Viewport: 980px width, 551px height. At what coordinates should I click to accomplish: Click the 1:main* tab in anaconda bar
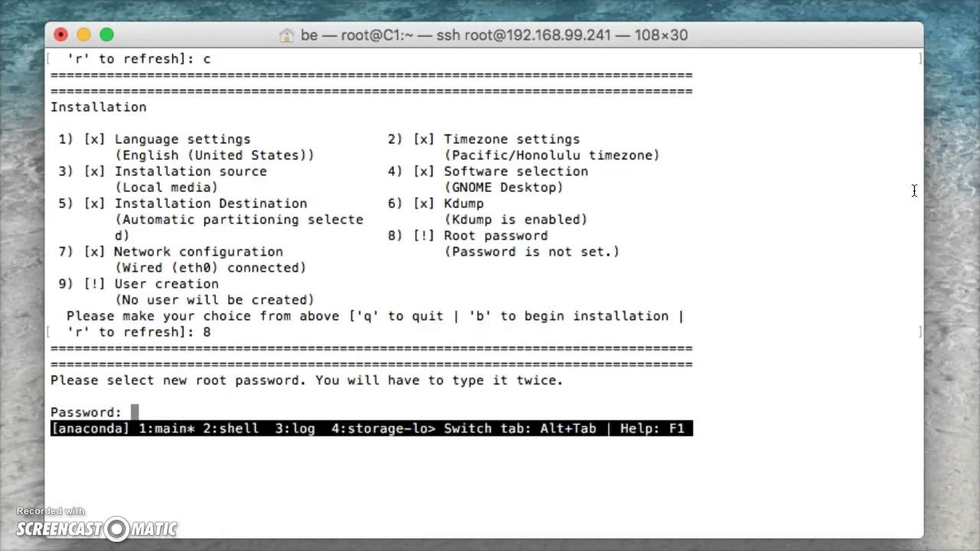[166, 429]
